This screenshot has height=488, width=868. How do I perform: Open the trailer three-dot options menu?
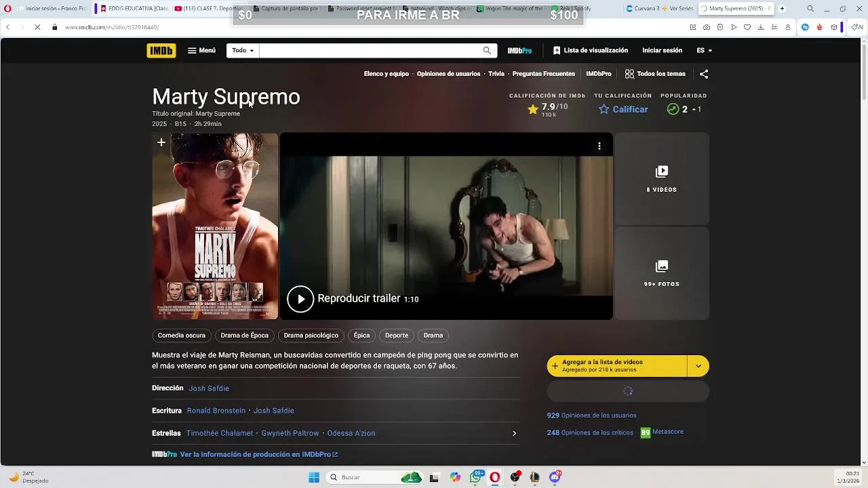click(x=599, y=146)
